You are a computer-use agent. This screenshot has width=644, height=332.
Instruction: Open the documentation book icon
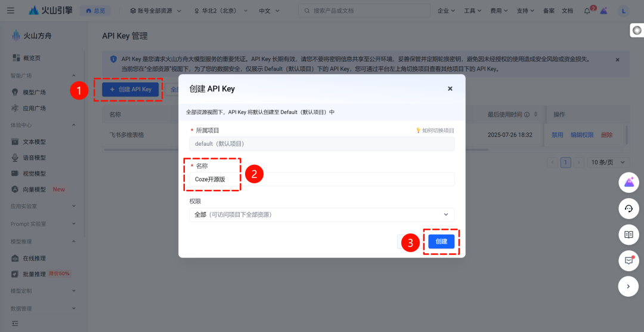(629, 235)
